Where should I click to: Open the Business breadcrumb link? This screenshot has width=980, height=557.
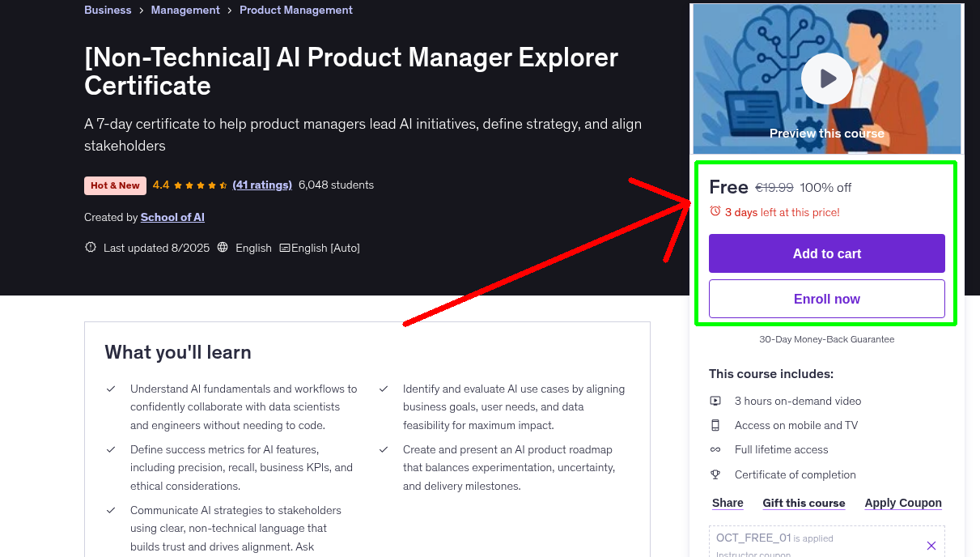pyautogui.click(x=108, y=11)
